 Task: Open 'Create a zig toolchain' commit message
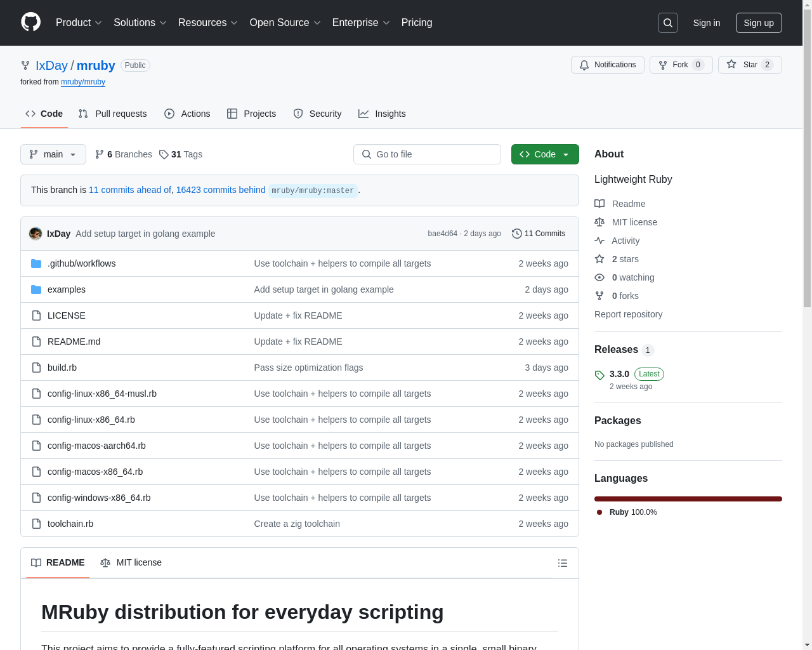297,524
